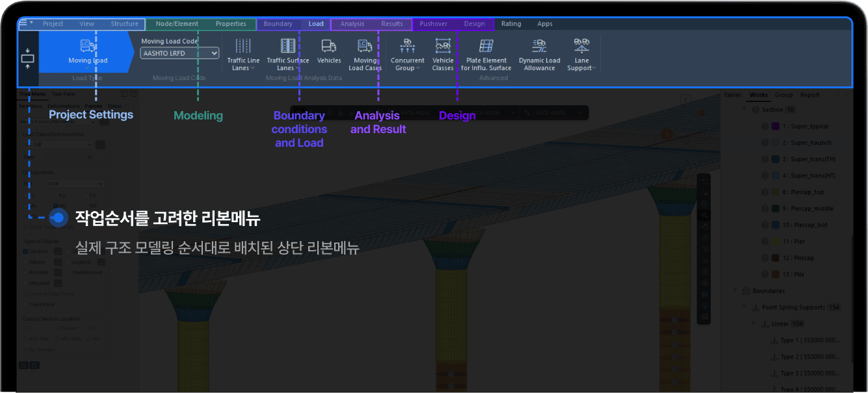Click the Lane Support icon
The image size is (868, 393).
[582, 45]
